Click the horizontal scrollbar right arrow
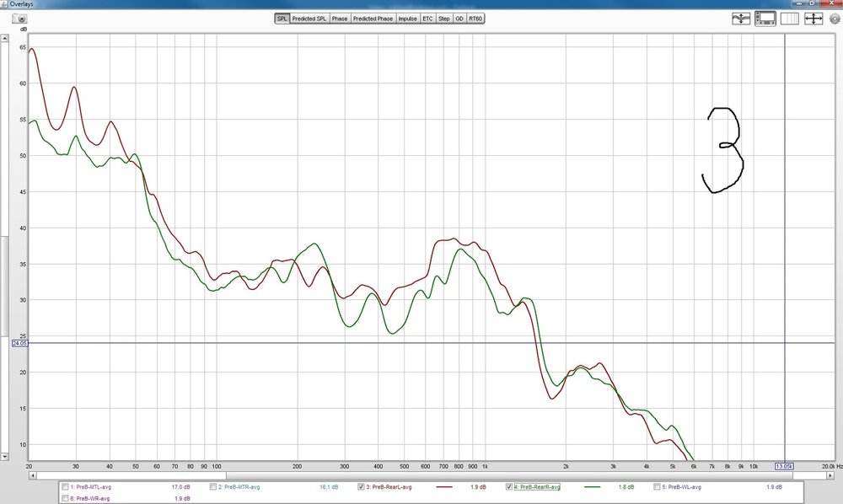 830,475
